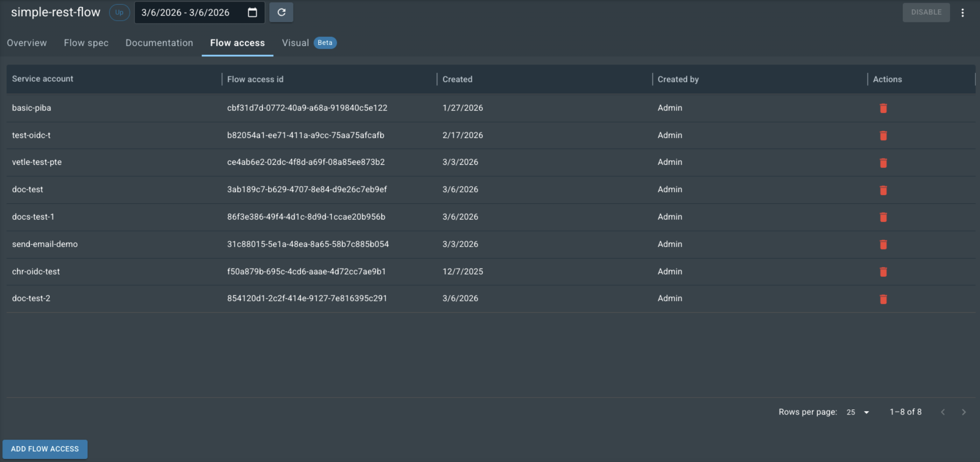This screenshot has height=462, width=980.
Task: Open the calendar date picker icon
Action: [x=252, y=13]
